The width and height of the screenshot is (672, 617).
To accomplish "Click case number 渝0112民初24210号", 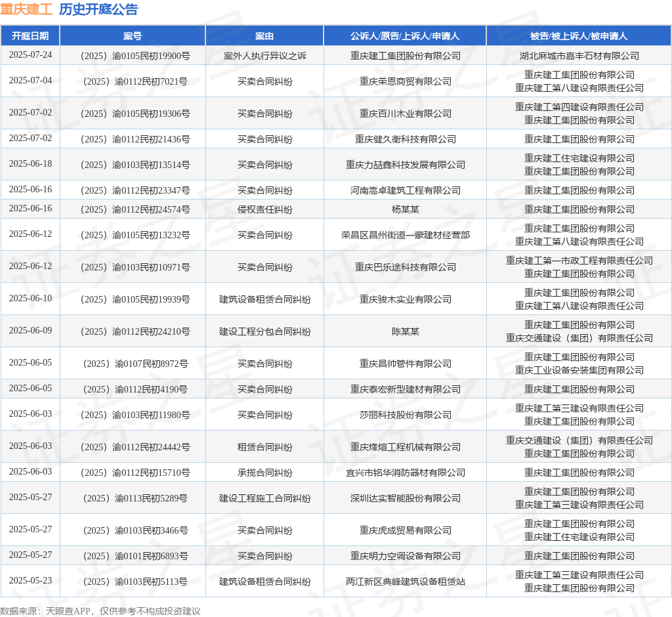I will (135, 331).
